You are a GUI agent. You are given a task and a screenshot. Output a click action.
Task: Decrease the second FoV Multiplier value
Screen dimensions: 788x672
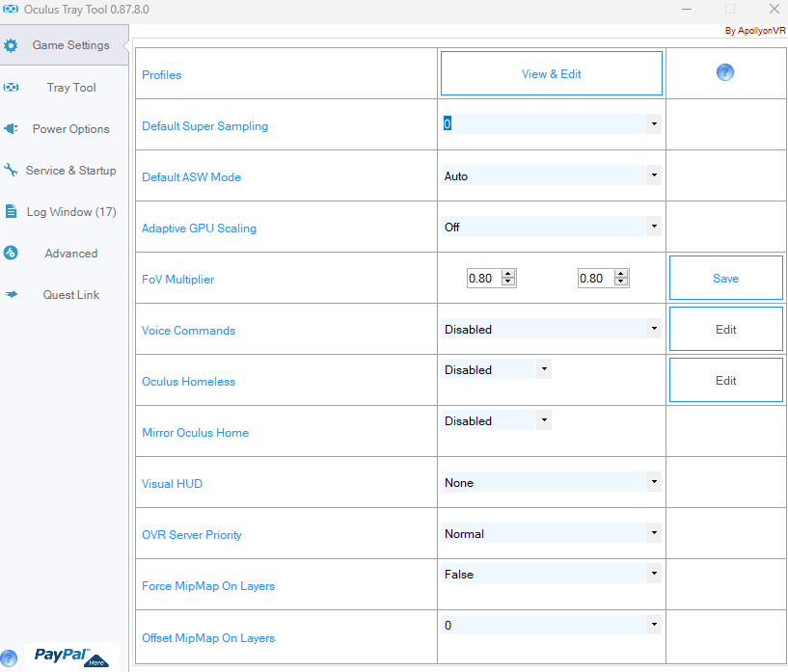click(x=621, y=282)
